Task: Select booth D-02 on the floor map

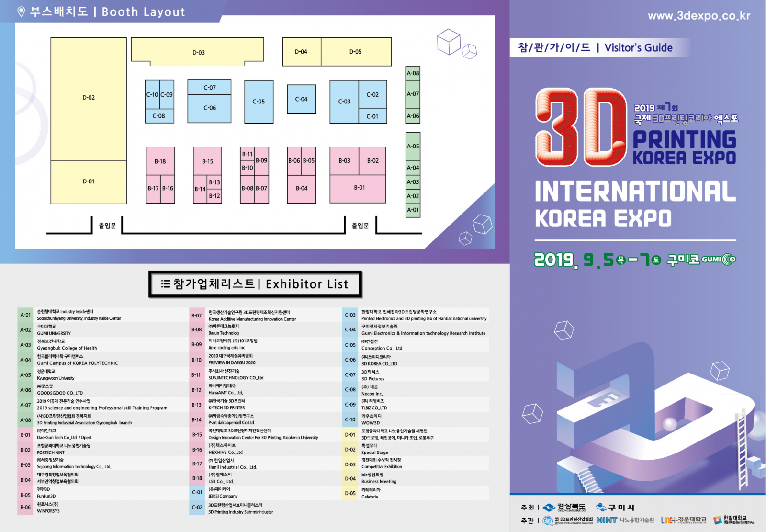Action: (x=89, y=99)
